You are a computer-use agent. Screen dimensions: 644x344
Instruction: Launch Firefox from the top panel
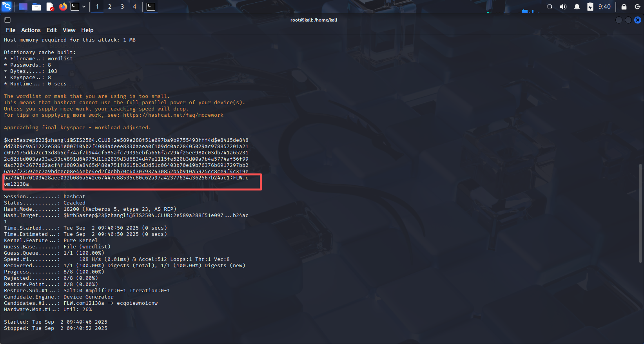click(63, 7)
